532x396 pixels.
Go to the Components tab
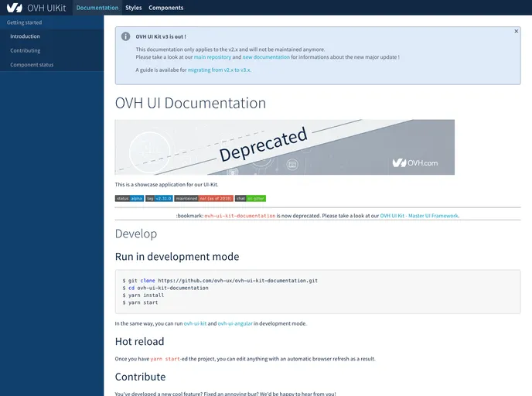(x=166, y=8)
